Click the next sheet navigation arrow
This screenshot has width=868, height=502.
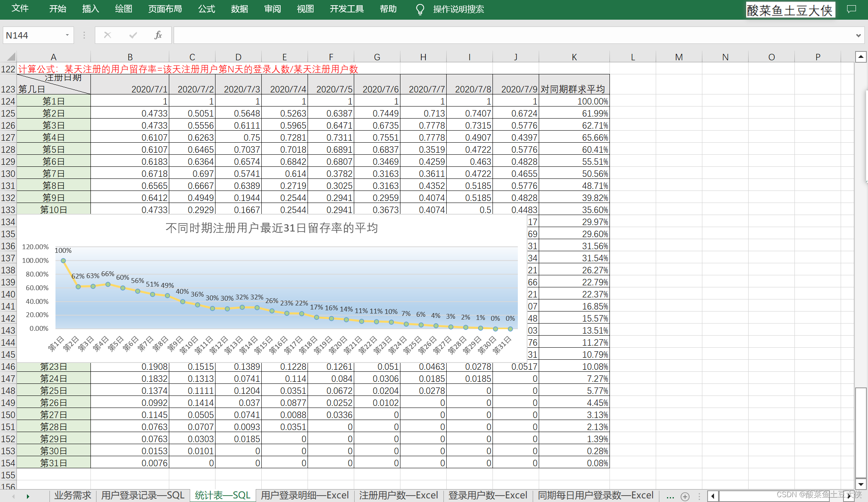(28, 496)
